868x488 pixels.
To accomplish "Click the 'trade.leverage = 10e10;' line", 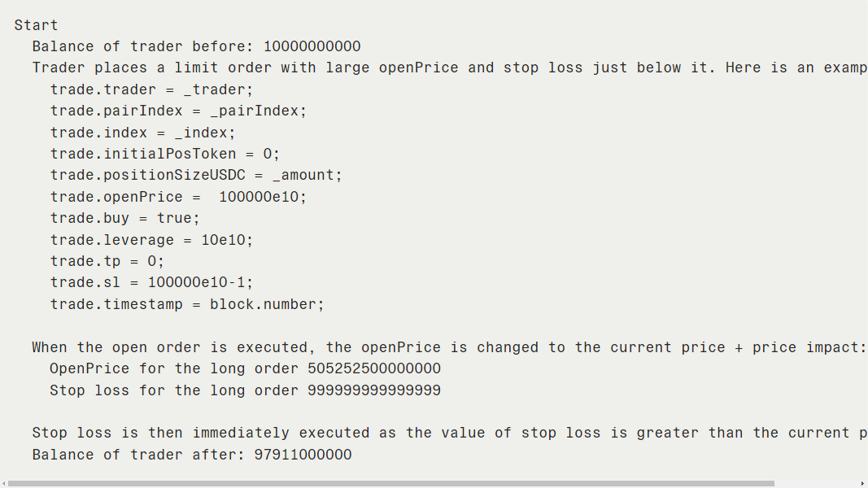I will (x=151, y=240).
